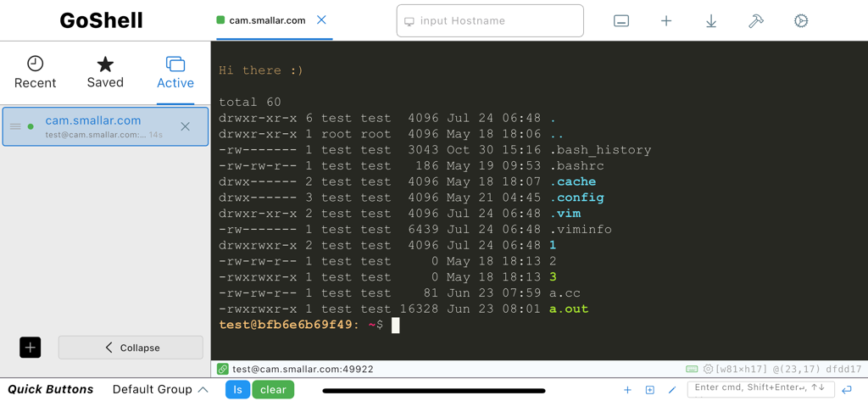Click the pencil edit quick buttons icon
Image resolution: width=868 pixels, height=401 pixels.
tap(672, 390)
